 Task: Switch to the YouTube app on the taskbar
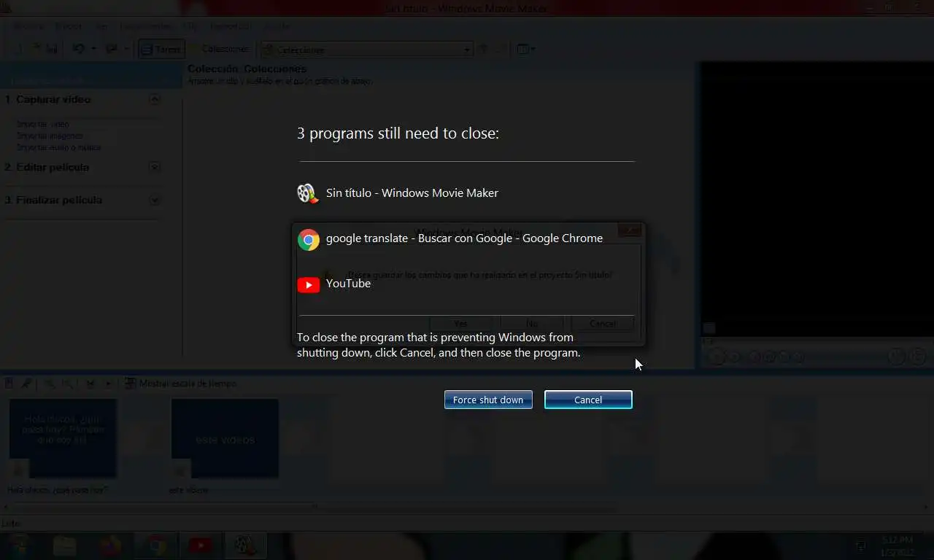(x=200, y=545)
